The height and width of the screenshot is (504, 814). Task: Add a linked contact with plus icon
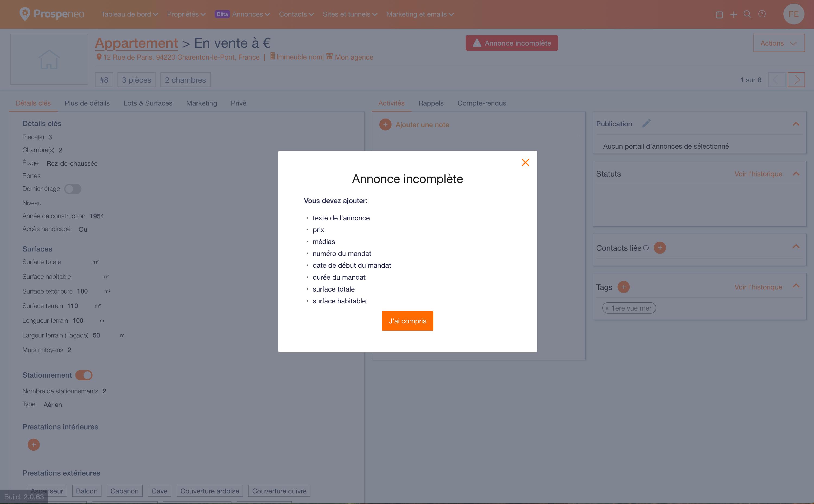coord(659,248)
